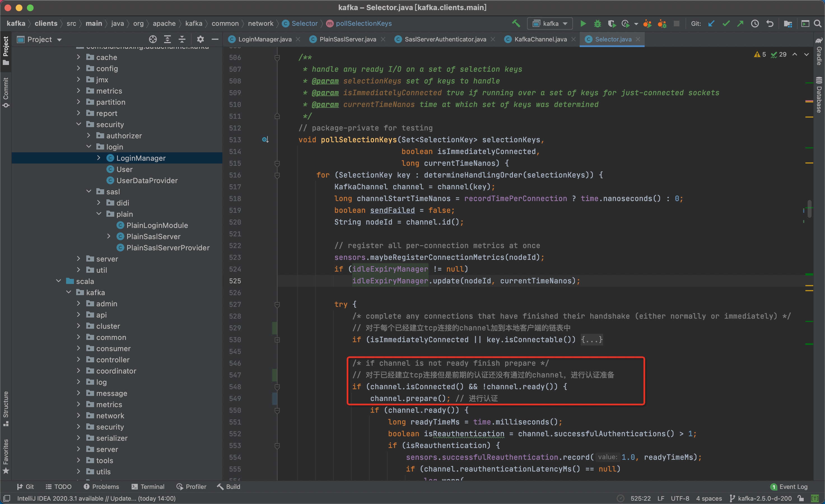Image resolution: width=825 pixels, height=504 pixels.
Task: Run the kafka configuration
Action: (583, 24)
